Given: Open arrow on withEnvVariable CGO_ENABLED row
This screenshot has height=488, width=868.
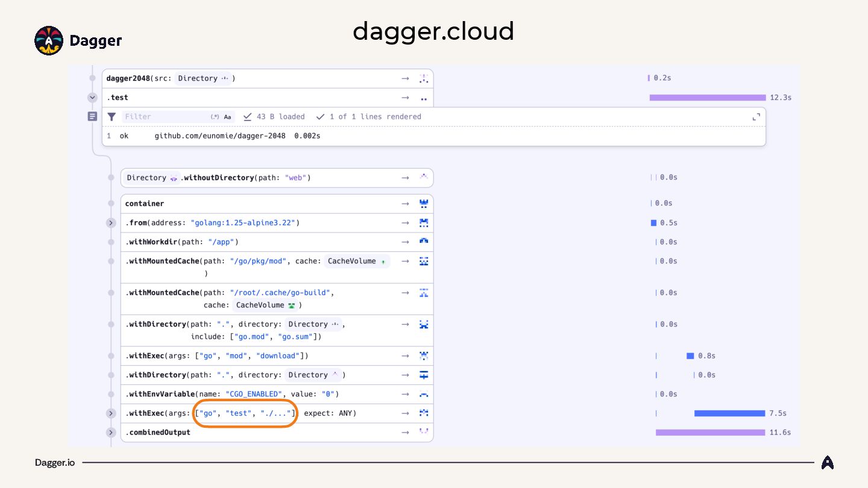Looking at the screenshot, I should pos(406,394).
